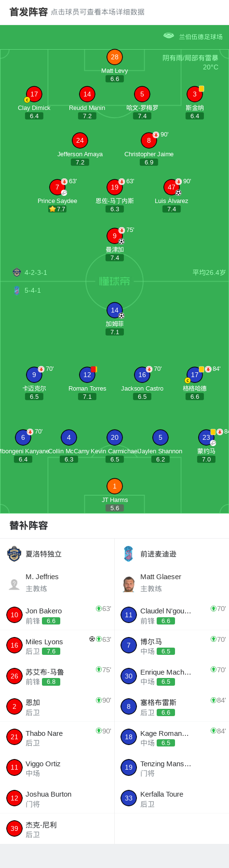Open Kerfalla Toure's number 33 entry

[172, 798]
